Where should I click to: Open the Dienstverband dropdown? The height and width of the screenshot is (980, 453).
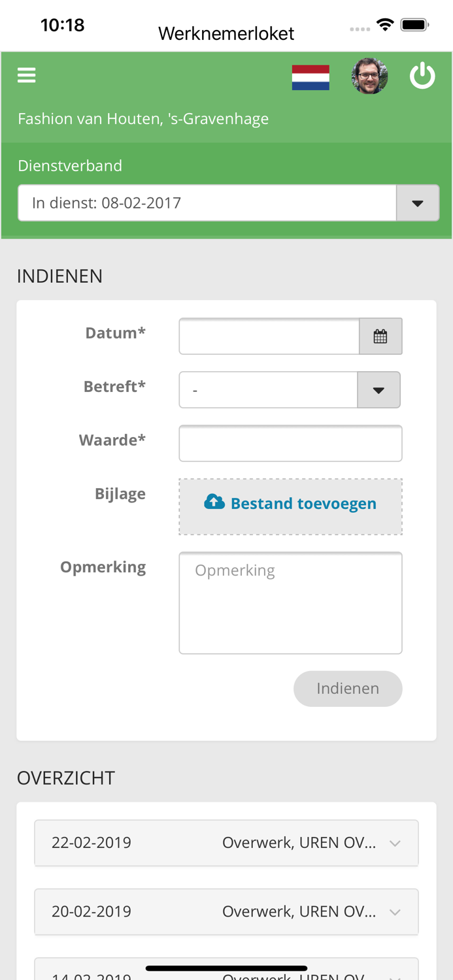(418, 203)
